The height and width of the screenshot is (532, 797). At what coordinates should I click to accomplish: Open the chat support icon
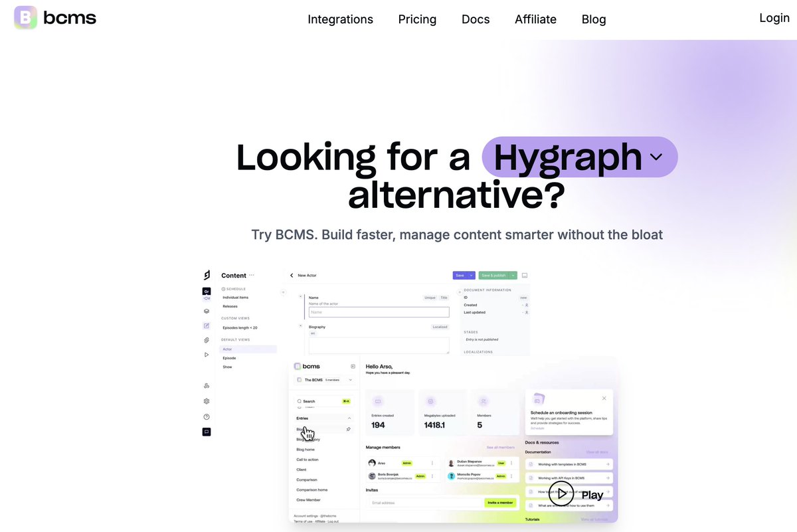[207, 432]
